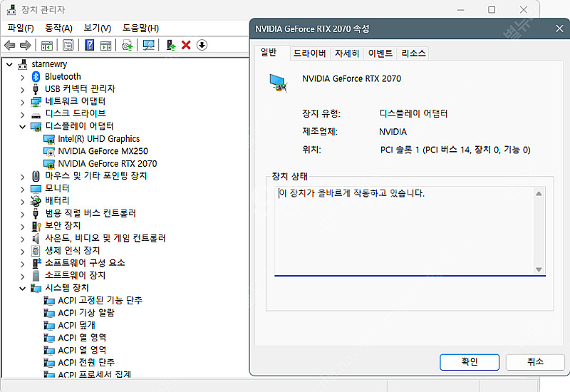Click the 소프트웨어 장치 icon
The width and height of the screenshot is (570, 392).
pyautogui.click(x=36, y=276)
